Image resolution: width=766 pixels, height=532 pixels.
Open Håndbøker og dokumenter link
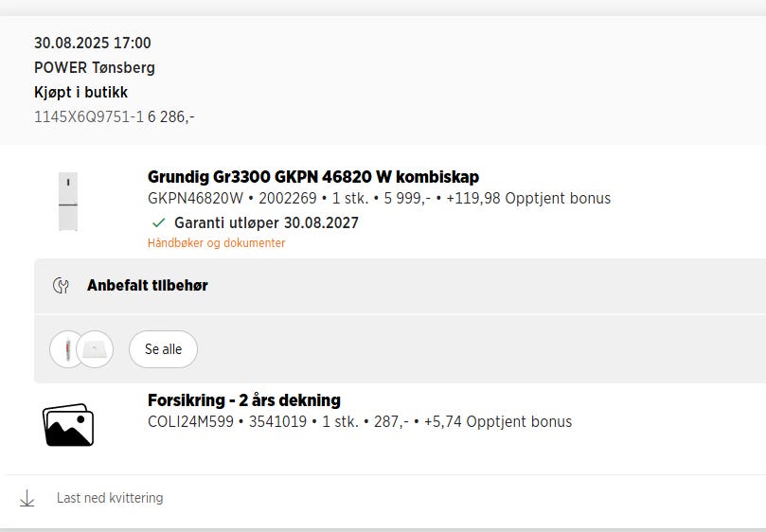click(x=217, y=242)
